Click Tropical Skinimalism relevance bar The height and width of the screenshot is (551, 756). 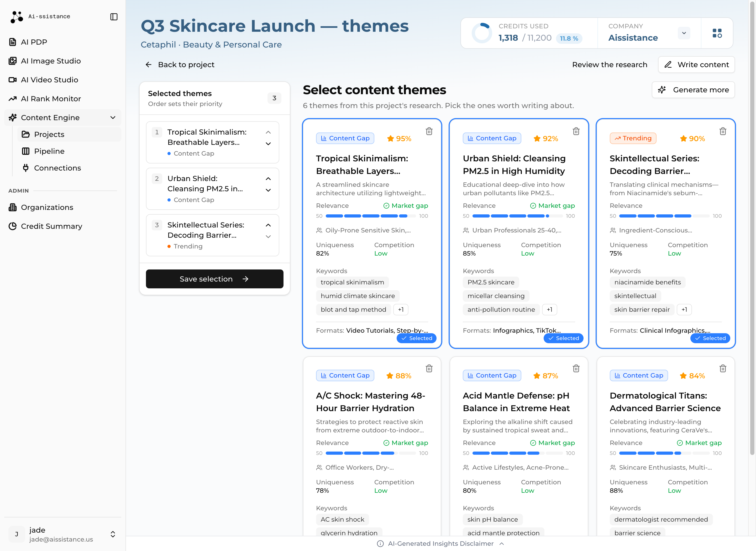click(371, 216)
